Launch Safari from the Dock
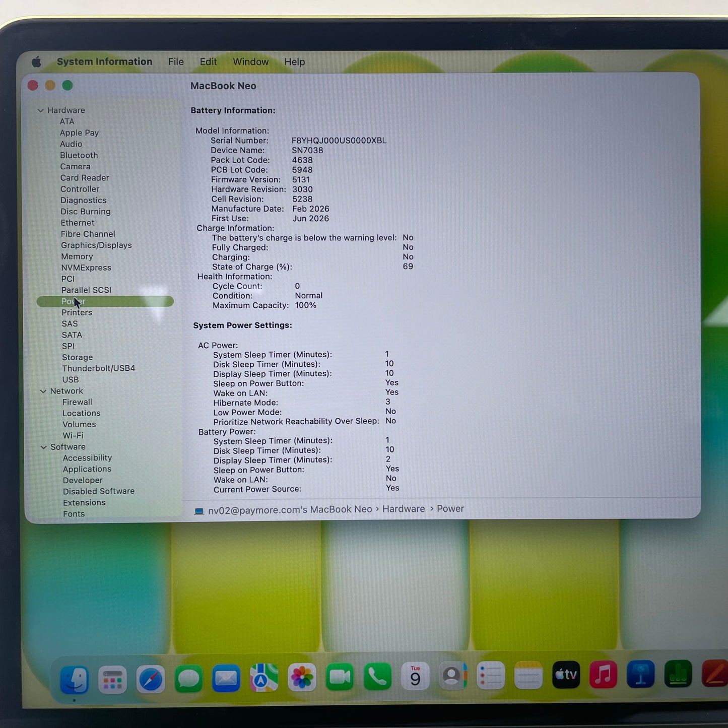 151,679
